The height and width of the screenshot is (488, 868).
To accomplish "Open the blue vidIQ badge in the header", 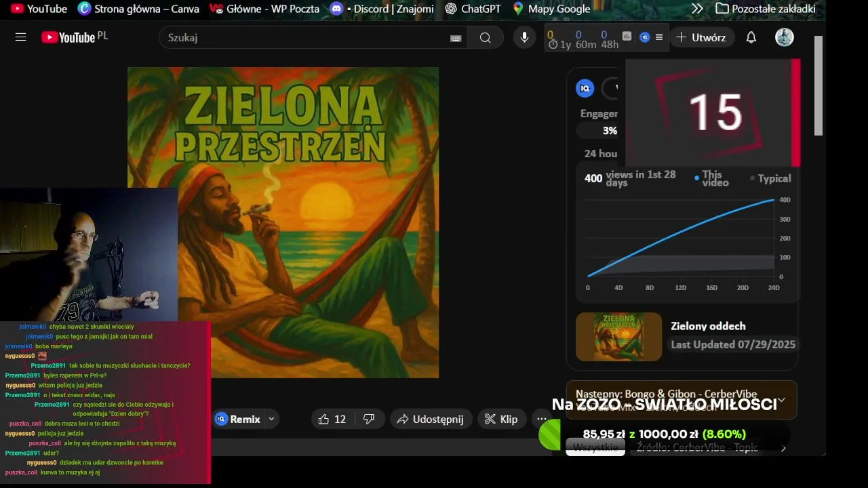I will tap(645, 37).
